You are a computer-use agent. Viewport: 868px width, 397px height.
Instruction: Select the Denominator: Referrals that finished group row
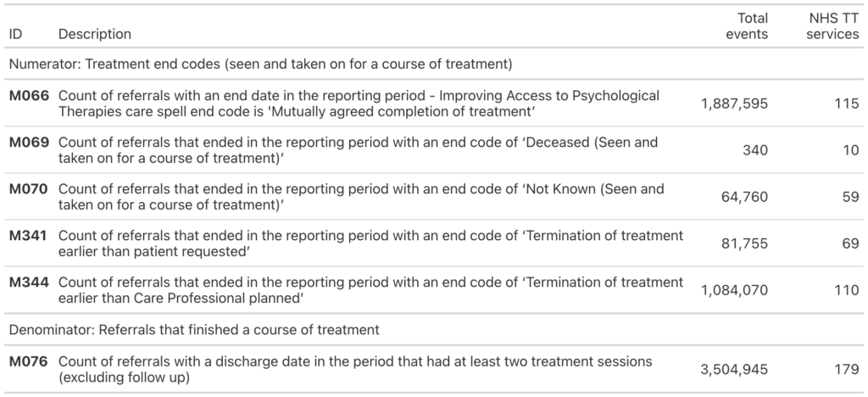point(434,330)
